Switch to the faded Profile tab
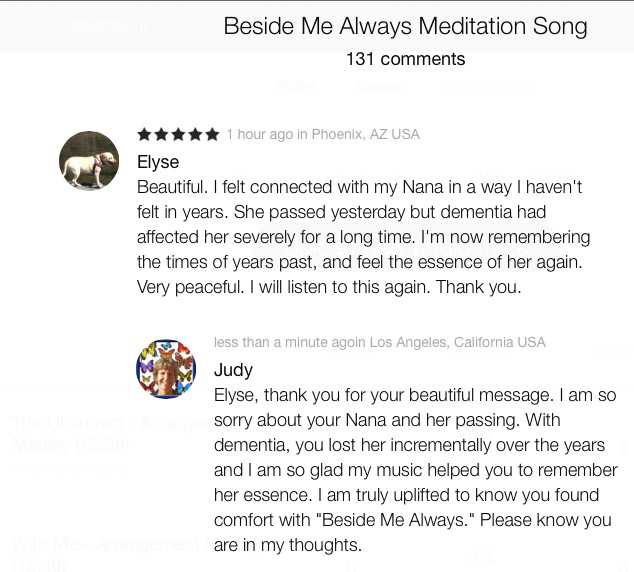Image resolution: width=634 pixels, height=572 pixels. [295, 87]
